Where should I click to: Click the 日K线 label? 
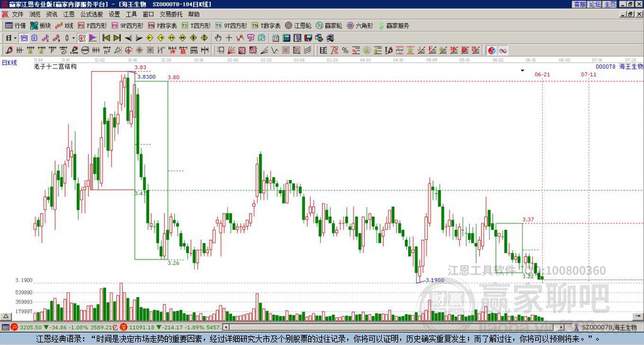[9, 63]
